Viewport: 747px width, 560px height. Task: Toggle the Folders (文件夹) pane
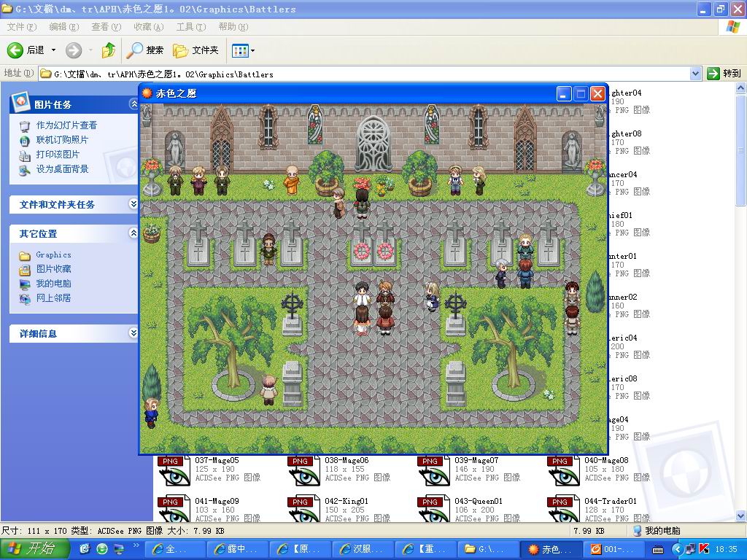(x=196, y=50)
